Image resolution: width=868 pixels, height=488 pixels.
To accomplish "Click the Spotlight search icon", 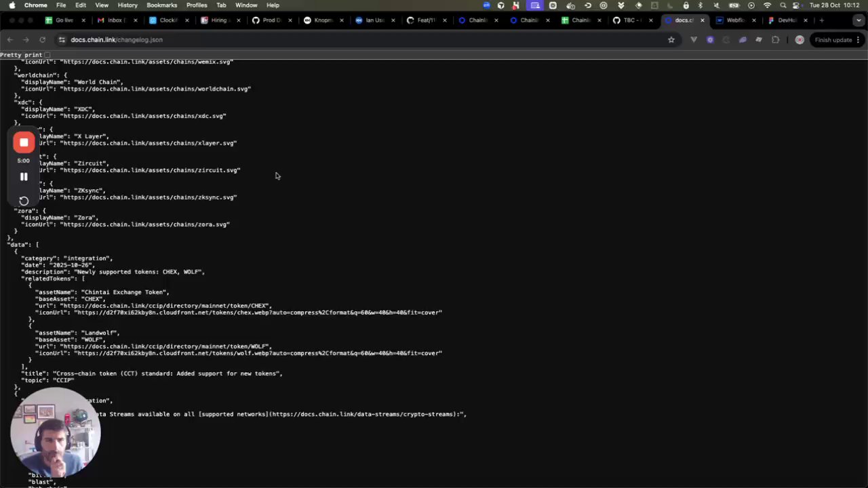I will click(783, 5).
